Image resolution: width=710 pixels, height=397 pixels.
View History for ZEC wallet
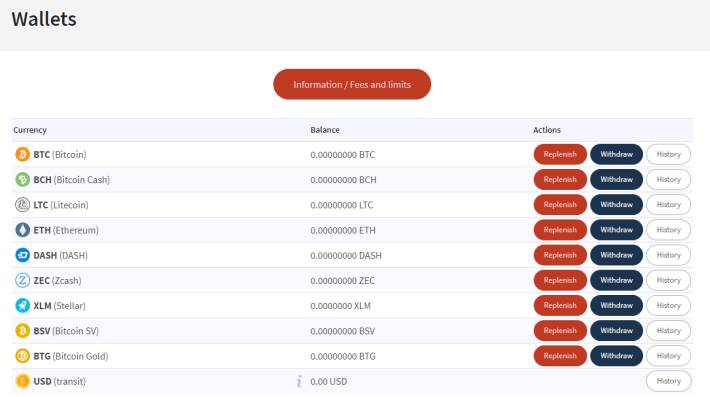pyautogui.click(x=668, y=280)
